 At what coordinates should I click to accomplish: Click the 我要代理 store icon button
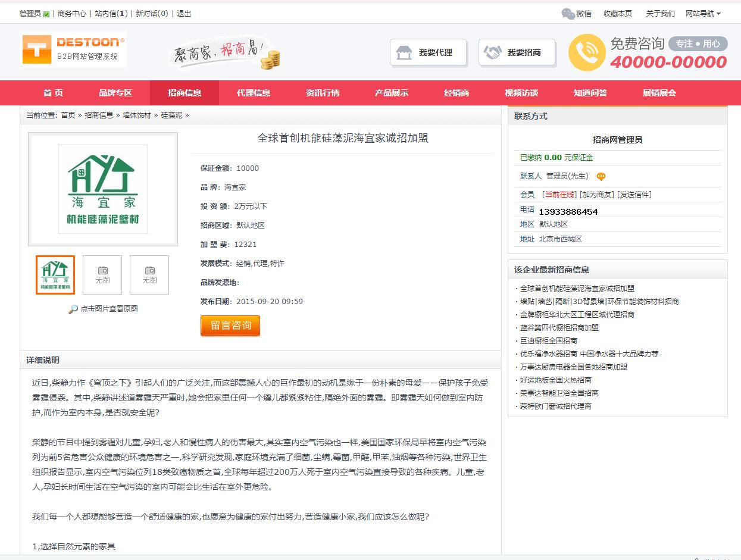(x=429, y=53)
